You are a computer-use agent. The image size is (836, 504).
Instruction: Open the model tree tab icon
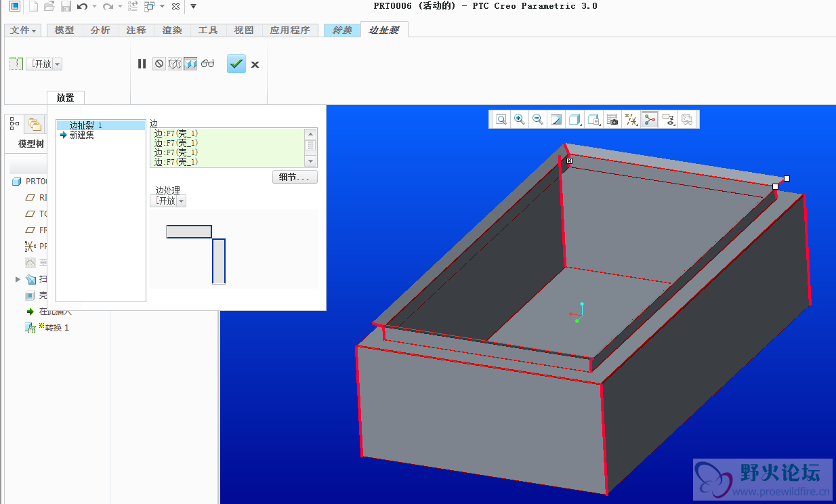[x=14, y=124]
